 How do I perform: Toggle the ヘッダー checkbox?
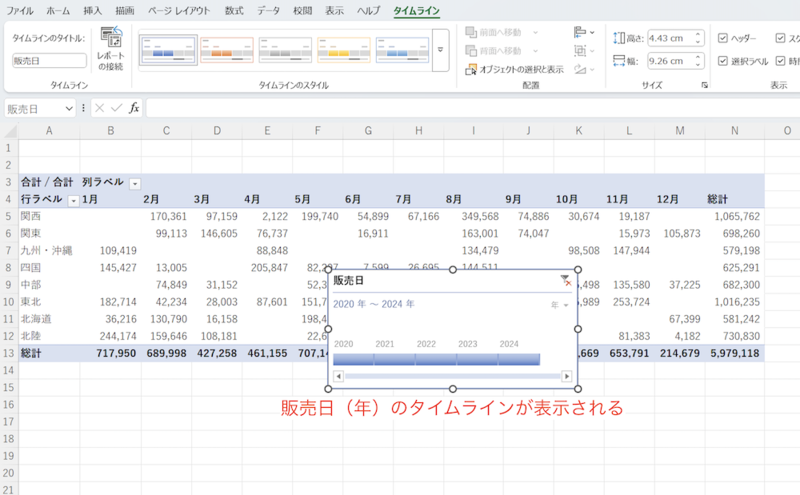pos(722,38)
